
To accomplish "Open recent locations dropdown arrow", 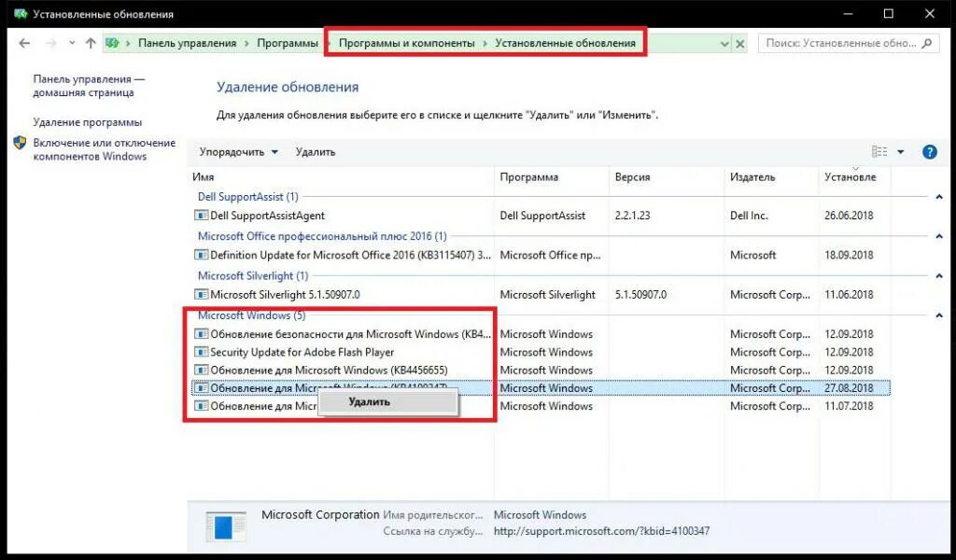I will click(72, 43).
